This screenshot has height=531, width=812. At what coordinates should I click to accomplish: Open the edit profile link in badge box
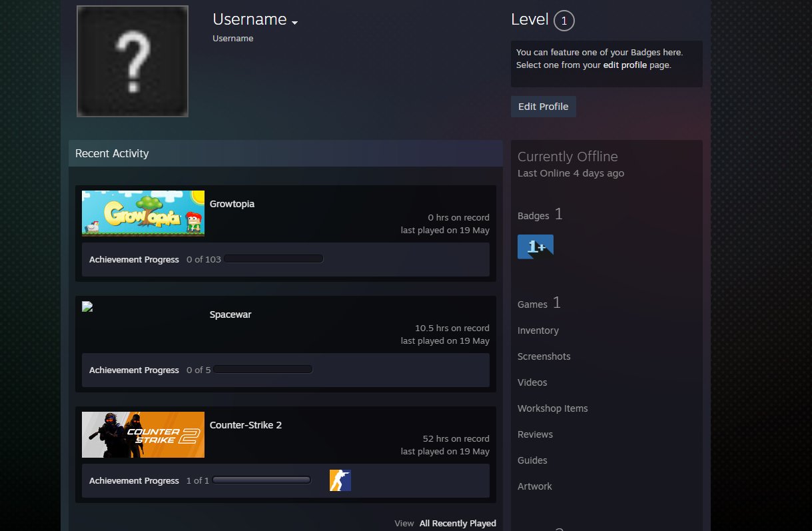625,65
